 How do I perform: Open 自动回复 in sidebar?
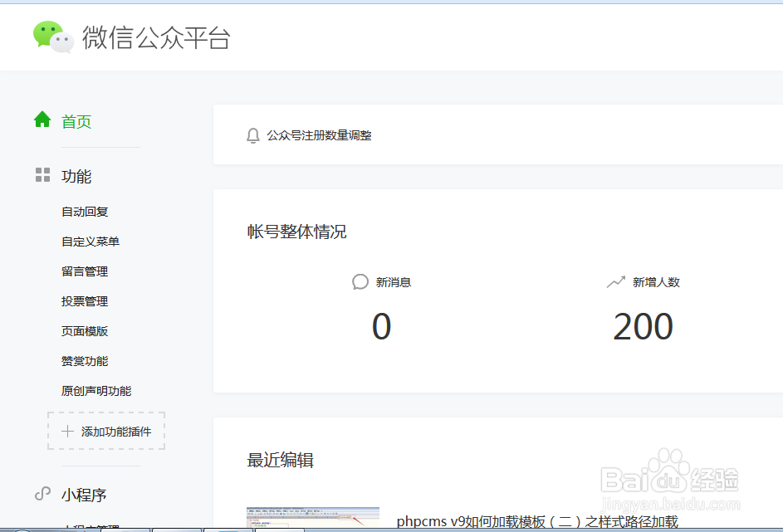pos(85,212)
